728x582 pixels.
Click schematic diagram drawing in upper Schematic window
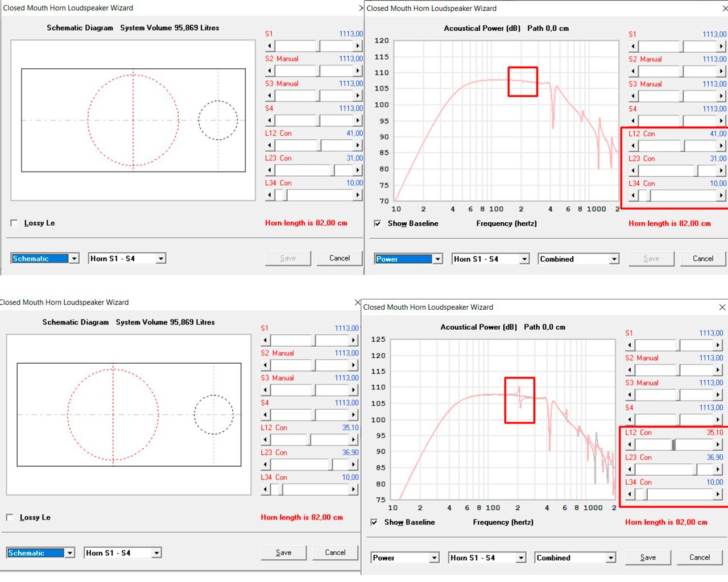(133, 120)
